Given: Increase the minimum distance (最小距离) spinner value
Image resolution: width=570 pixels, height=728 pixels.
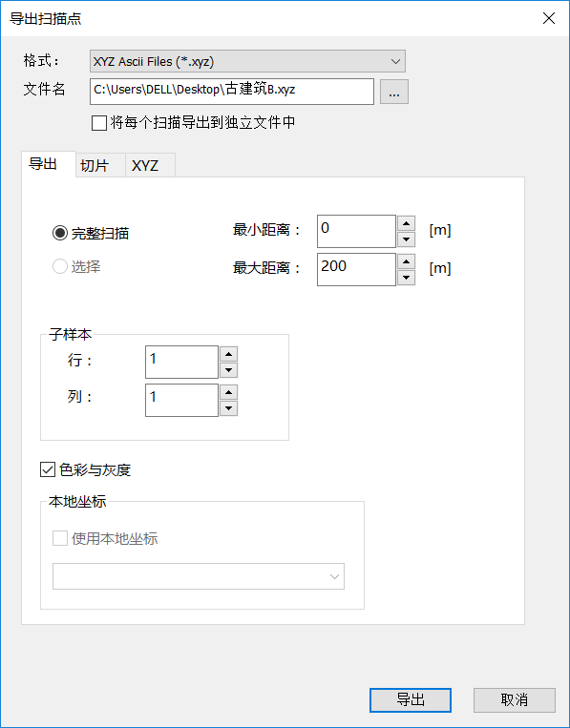Looking at the screenshot, I should pyautogui.click(x=407, y=223).
